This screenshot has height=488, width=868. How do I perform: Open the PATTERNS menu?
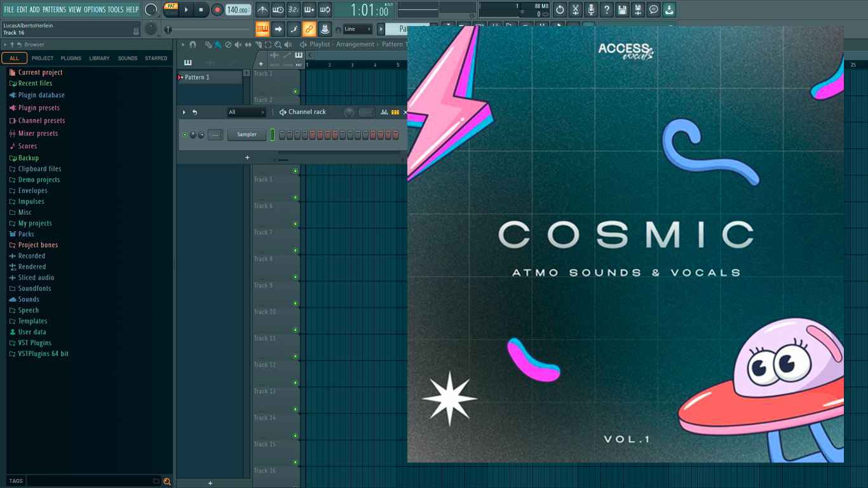pyautogui.click(x=54, y=10)
